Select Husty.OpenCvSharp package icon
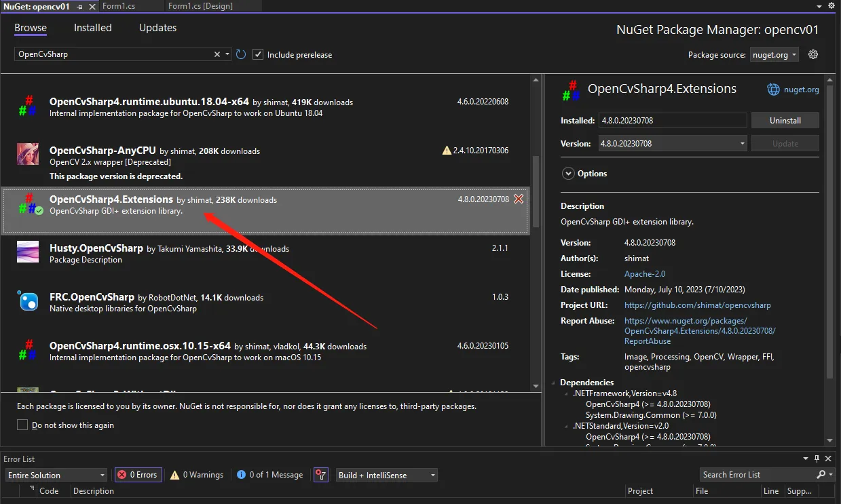Screen dimensions: 841x504 click(28, 252)
